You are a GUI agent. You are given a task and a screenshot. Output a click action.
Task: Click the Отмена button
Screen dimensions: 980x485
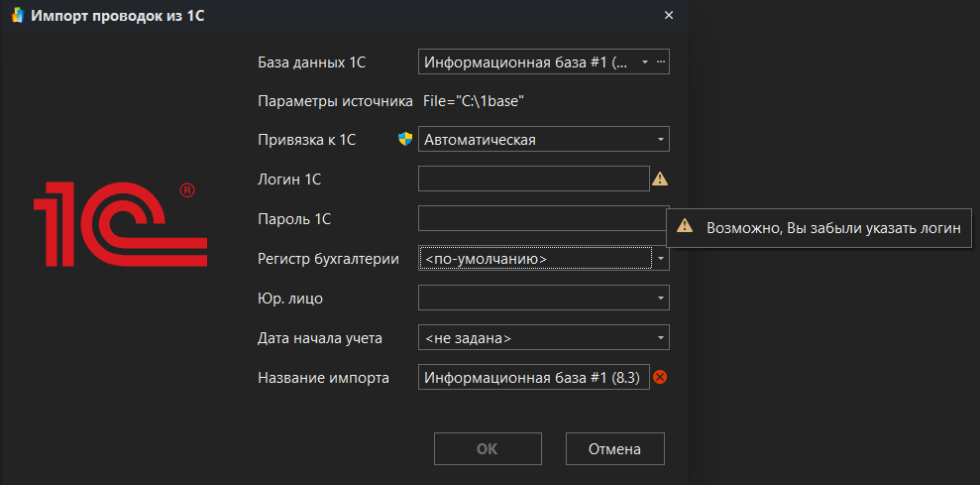(x=615, y=448)
